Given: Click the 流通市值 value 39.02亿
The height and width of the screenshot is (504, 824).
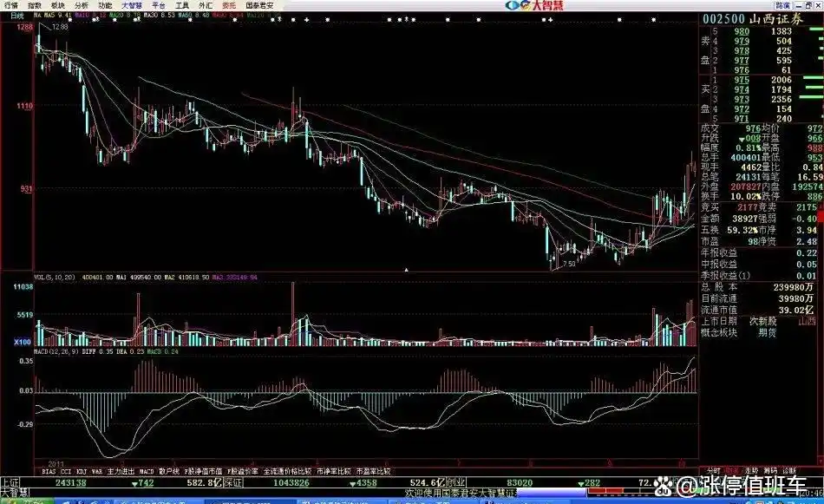Looking at the screenshot, I should point(795,310).
